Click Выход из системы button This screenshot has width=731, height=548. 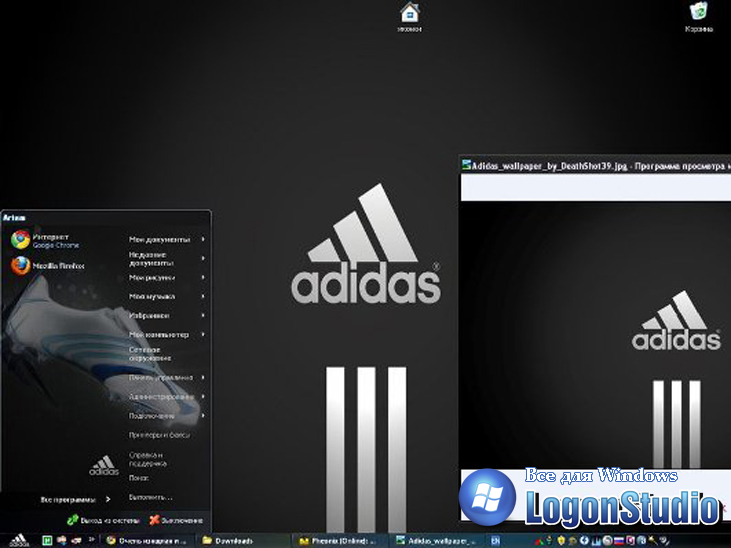tap(103, 520)
